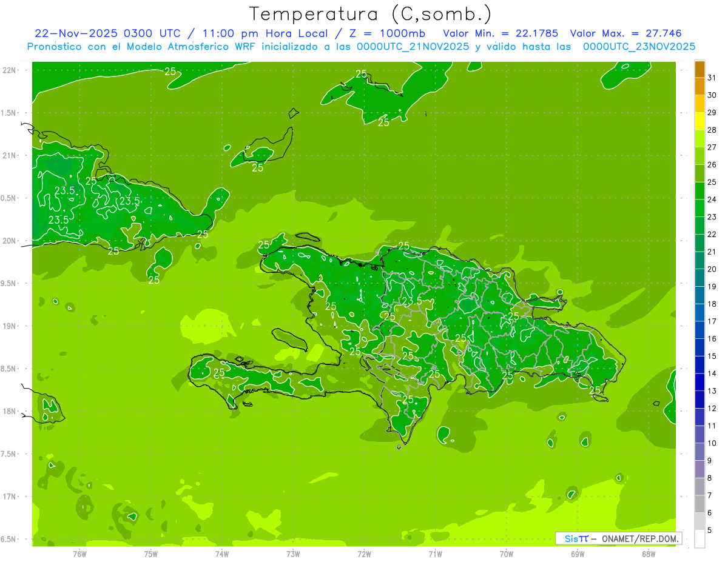Click legend scale value '9'
The image size is (728, 562).
710,461
